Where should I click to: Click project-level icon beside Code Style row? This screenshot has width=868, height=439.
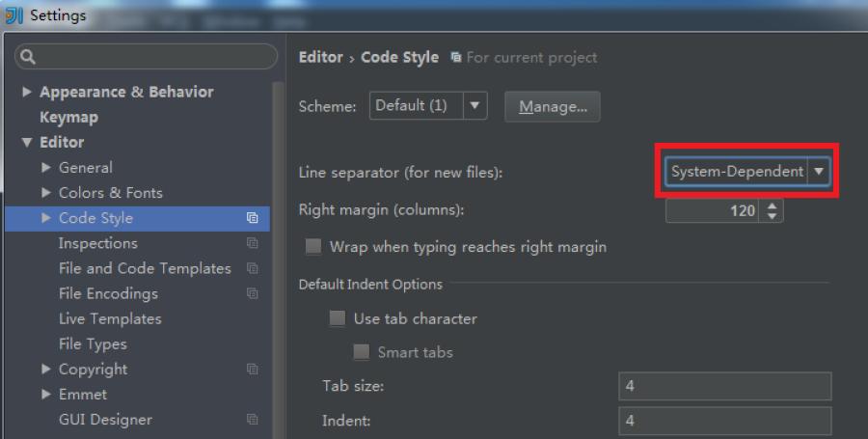click(x=253, y=218)
